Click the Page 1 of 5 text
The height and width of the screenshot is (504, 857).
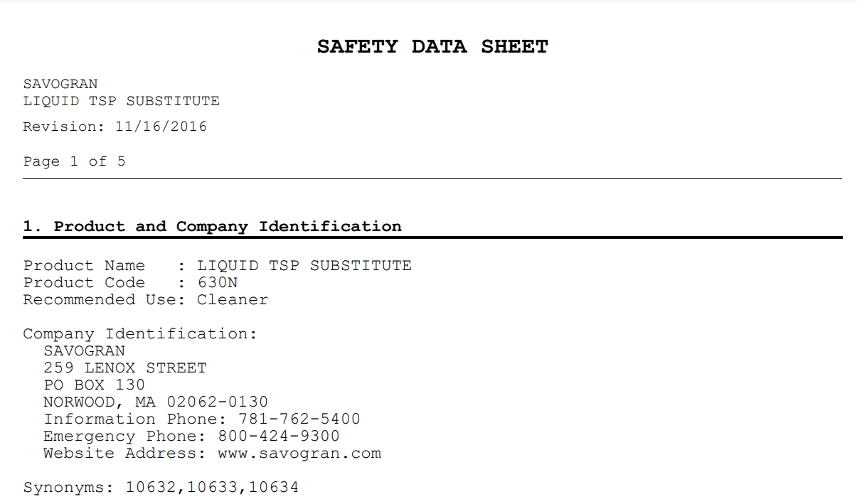(74, 161)
